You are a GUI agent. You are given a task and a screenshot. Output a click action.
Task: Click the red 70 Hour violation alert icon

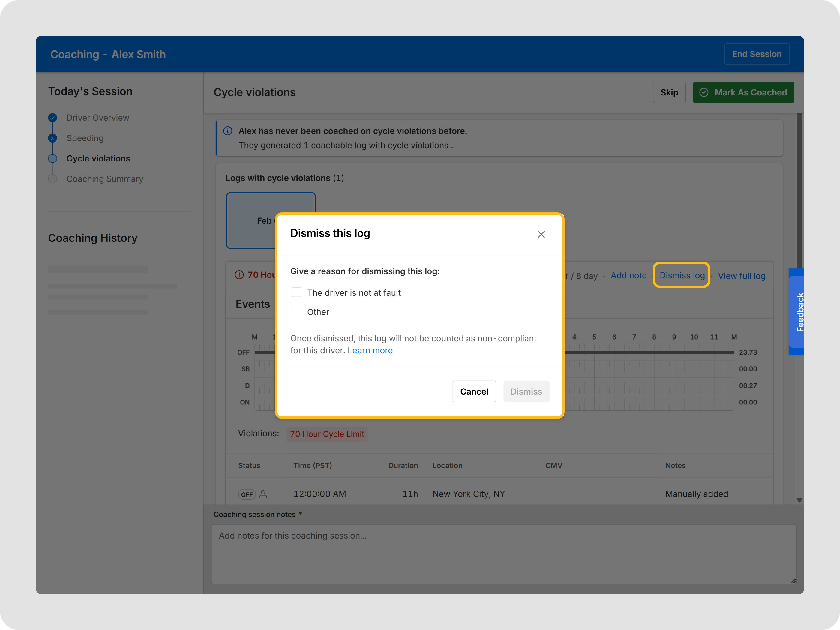pos(239,275)
